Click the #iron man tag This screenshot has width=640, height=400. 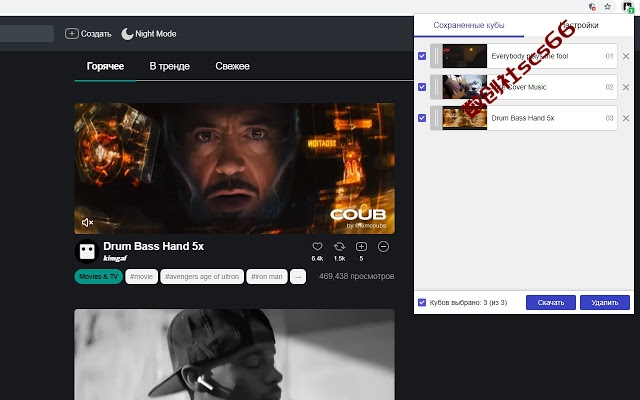[x=267, y=276]
